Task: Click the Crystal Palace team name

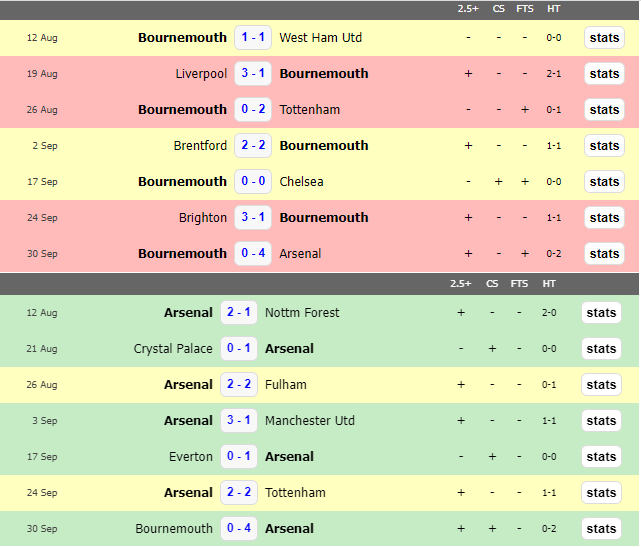Action: click(173, 349)
